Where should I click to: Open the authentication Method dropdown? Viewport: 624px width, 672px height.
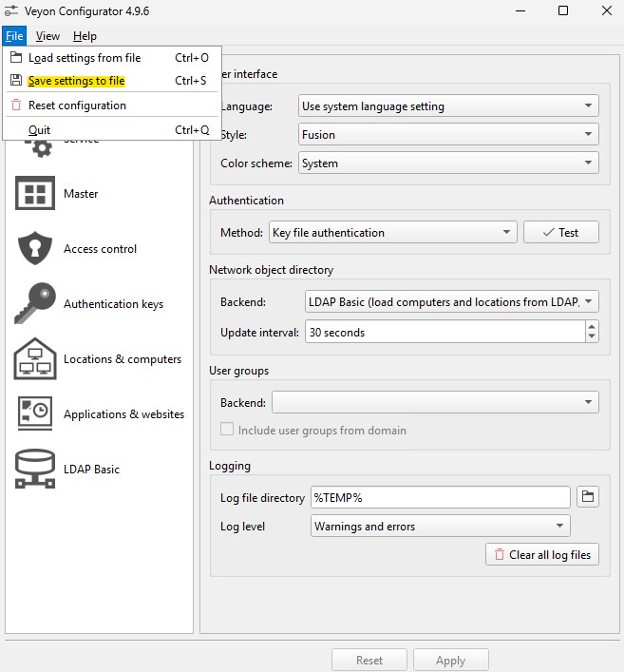(392, 232)
